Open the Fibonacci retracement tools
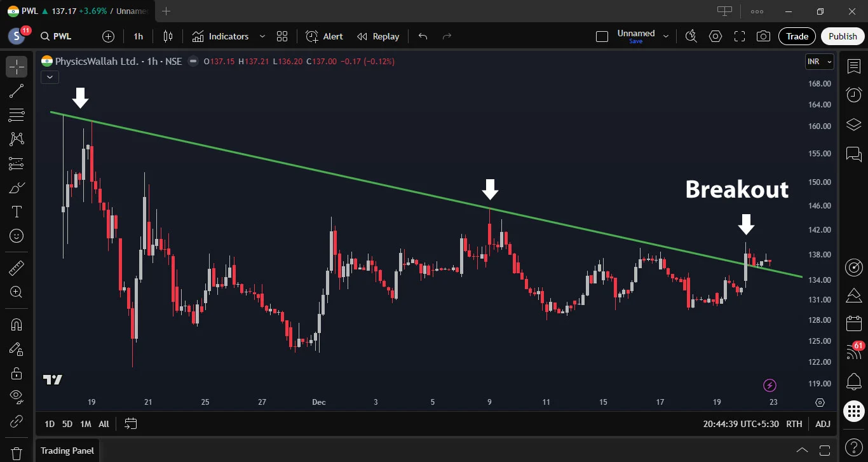868x462 pixels. coord(17,115)
